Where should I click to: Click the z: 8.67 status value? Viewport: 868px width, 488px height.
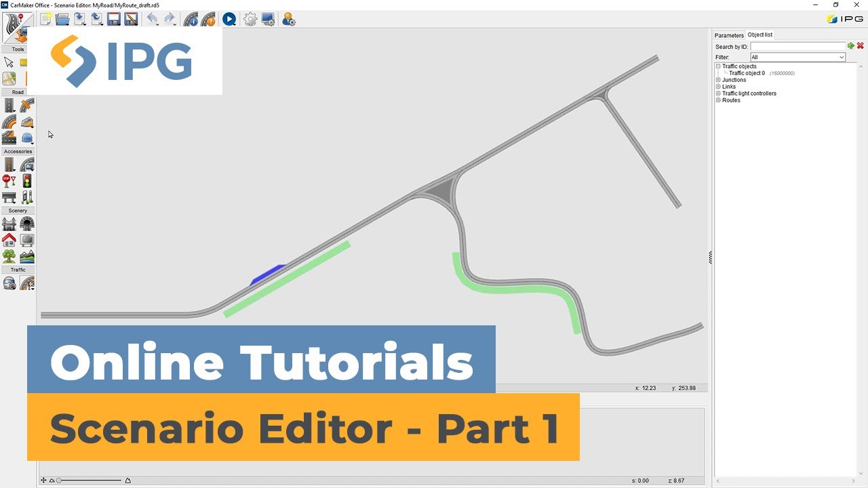point(675,481)
